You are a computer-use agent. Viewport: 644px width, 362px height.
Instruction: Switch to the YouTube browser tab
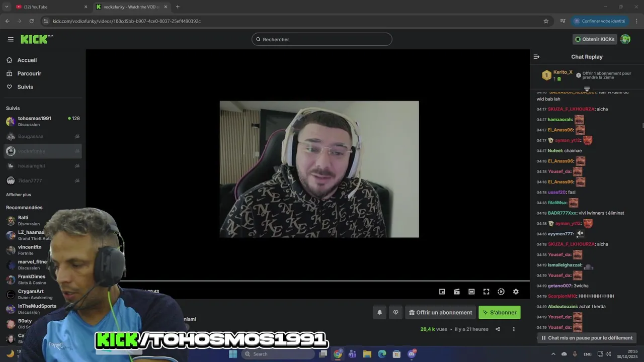(50, 7)
